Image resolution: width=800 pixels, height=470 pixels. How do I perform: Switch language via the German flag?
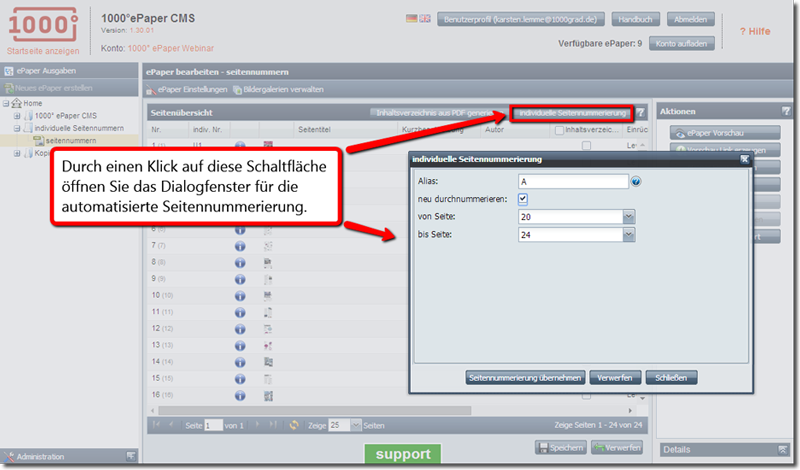411,19
